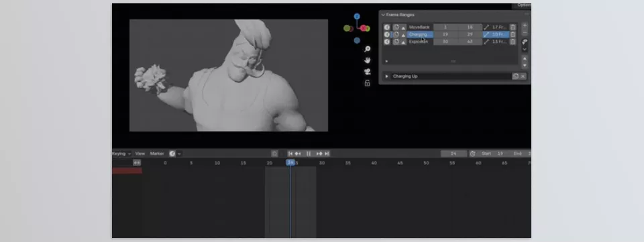The height and width of the screenshot is (242, 644).
Task: Click the X button next to Charging Up
Action: (x=523, y=76)
